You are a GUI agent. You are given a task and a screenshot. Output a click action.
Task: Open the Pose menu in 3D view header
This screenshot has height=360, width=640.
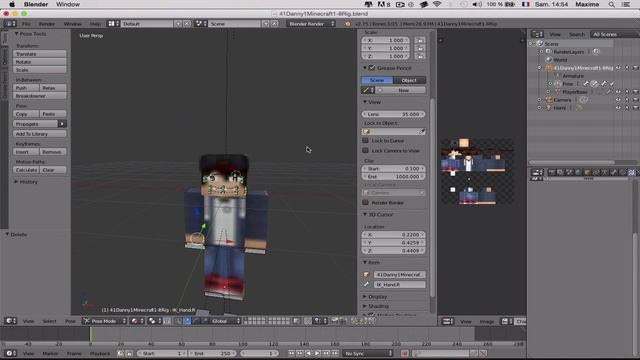(x=70, y=321)
